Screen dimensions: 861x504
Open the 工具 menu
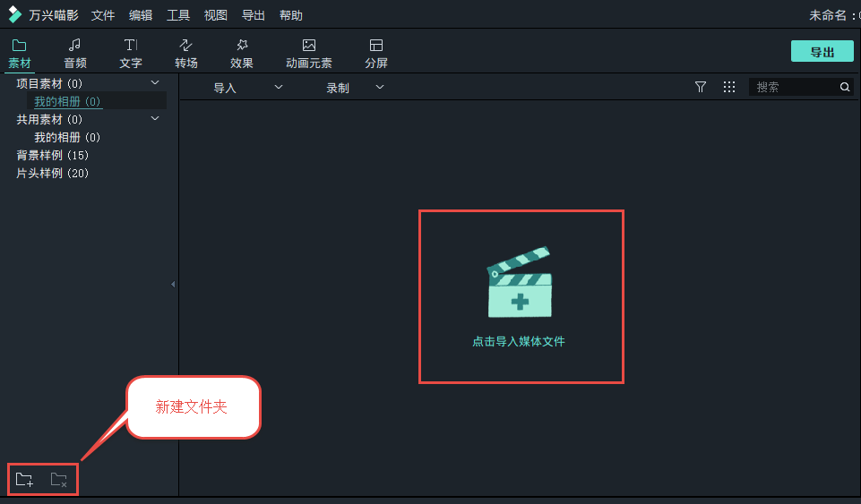(178, 15)
